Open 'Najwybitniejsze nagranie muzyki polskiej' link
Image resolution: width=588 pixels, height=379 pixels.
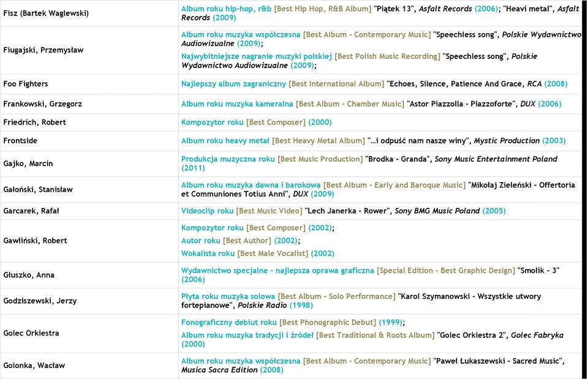click(x=257, y=56)
